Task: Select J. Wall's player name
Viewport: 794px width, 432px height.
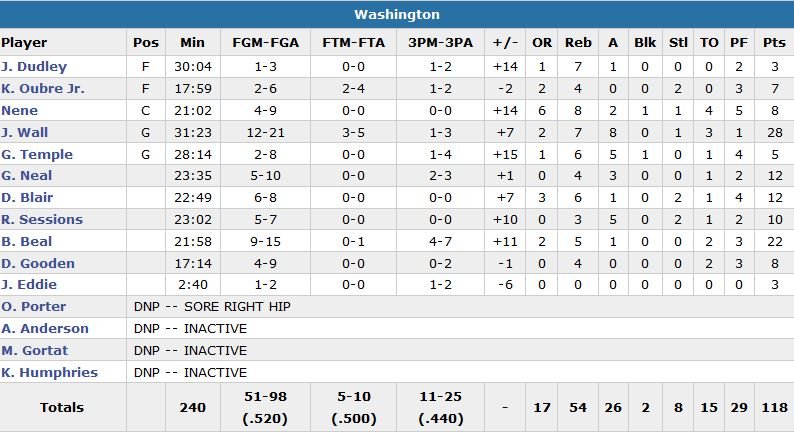Action: click(25, 132)
